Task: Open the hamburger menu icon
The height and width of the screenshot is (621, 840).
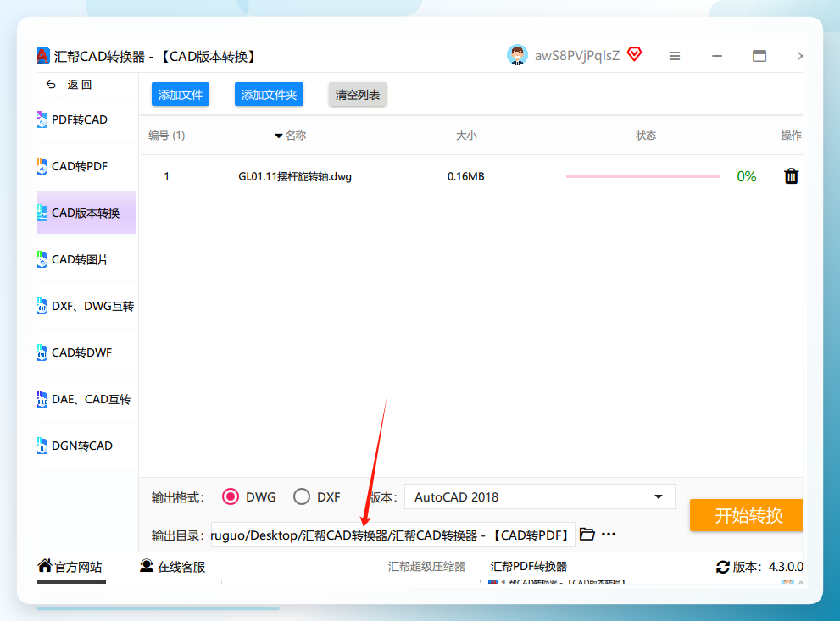Action: pyautogui.click(x=675, y=56)
